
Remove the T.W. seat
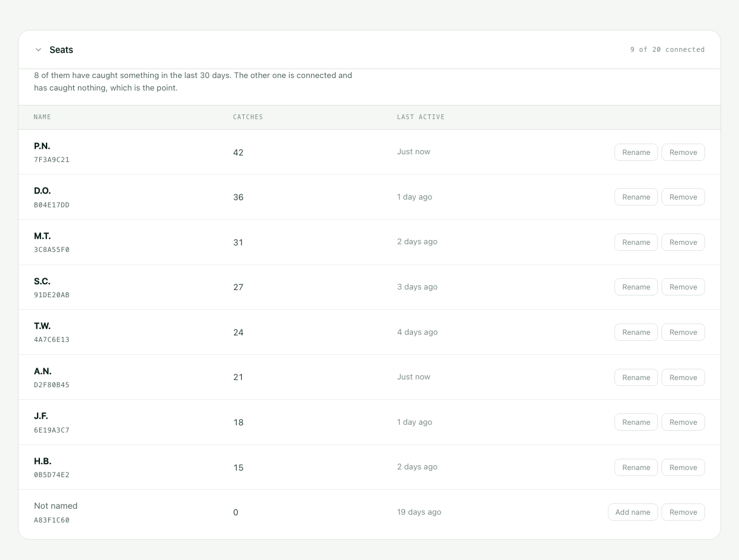pyautogui.click(x=683, y=332)
